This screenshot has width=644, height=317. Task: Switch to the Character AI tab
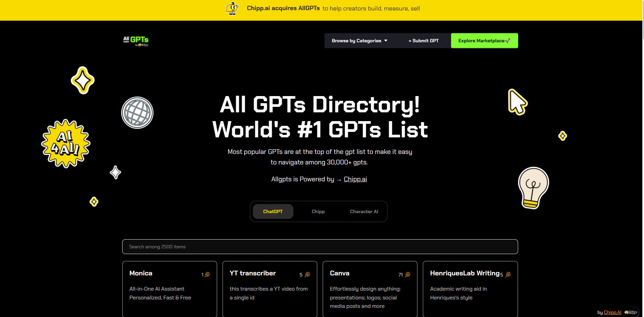point(364,211)
